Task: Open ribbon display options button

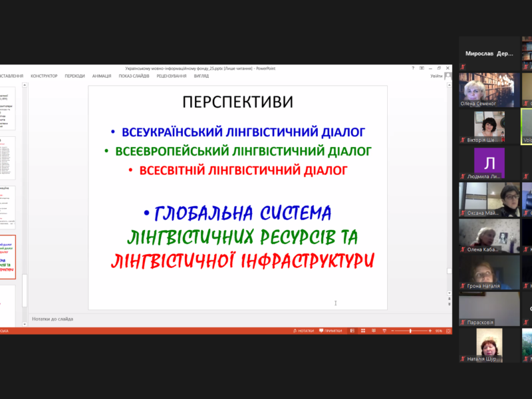Action: [422, 68]
